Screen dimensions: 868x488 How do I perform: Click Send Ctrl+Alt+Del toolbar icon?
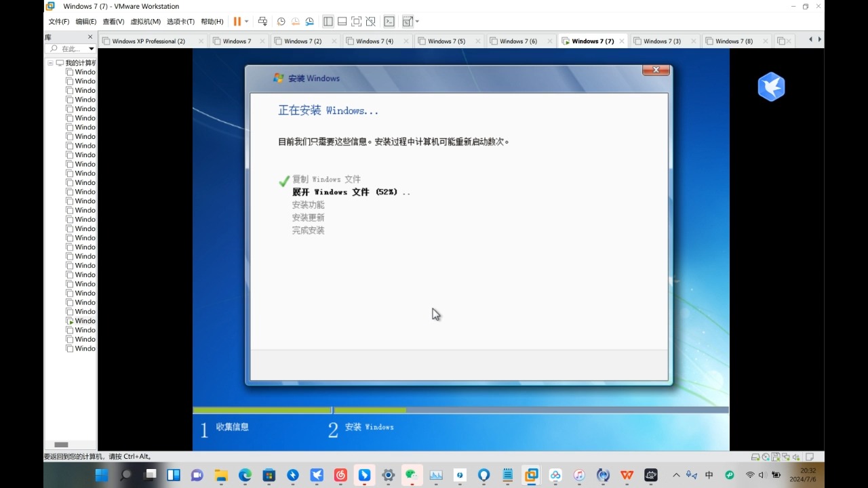[x=263, y=22]
